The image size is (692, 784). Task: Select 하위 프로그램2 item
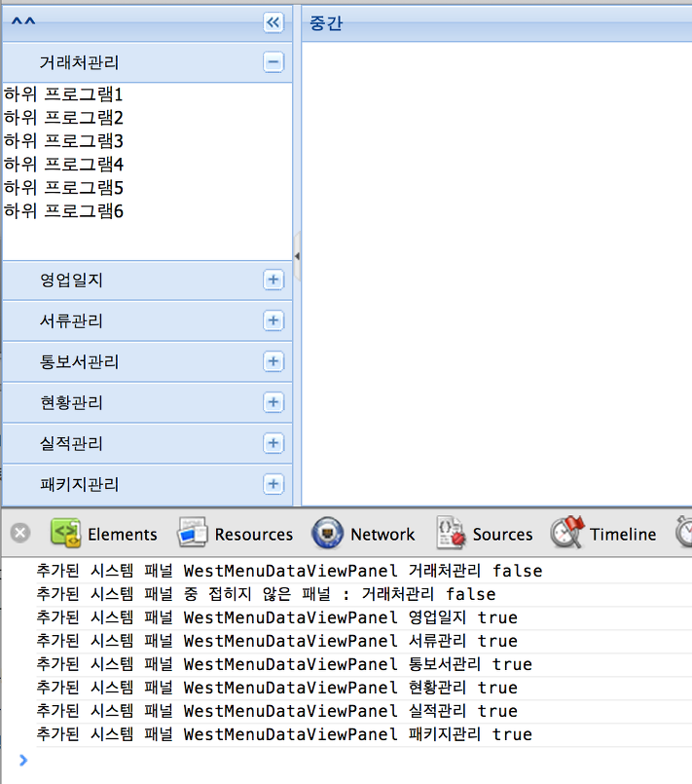point(63,118)
